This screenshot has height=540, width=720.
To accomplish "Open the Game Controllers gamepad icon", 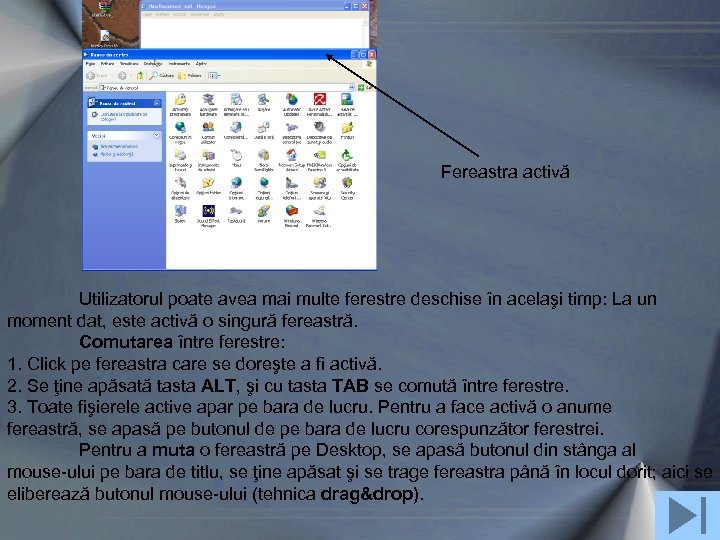I will pyautogui.click(x=292, y=127).
